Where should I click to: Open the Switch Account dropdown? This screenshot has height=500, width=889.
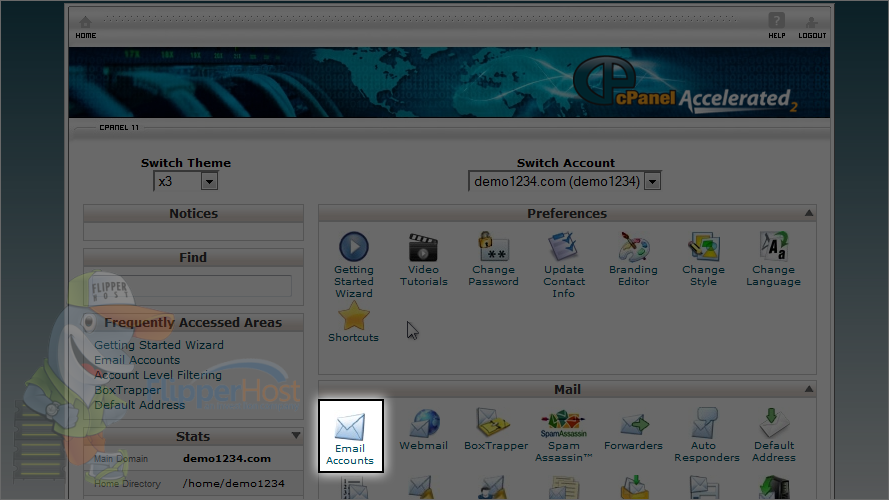pyautogui.click(x=565, y=181)
